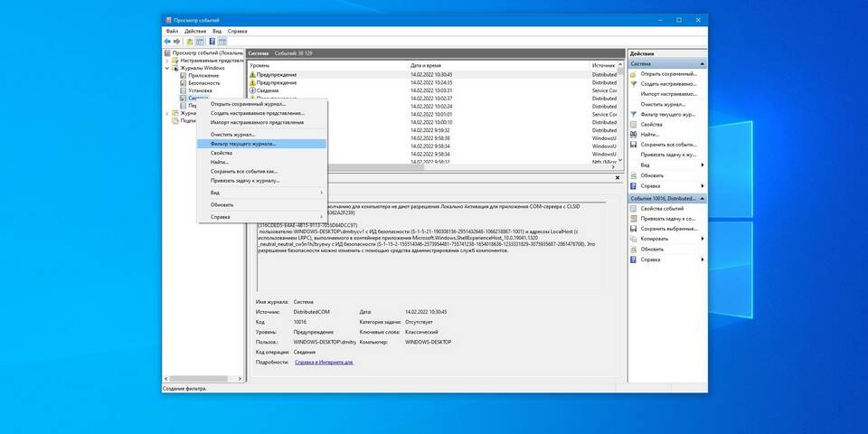Viewport: 868px width, 434px height.
Task: Collapse the Журналы Windows tree node
Action: tap(167, 68)
